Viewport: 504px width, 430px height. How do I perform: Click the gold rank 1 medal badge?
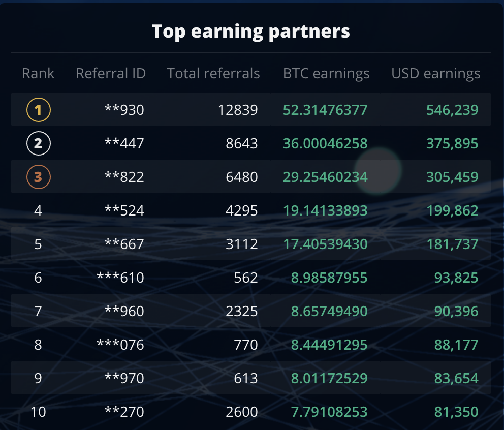point(38,109)
